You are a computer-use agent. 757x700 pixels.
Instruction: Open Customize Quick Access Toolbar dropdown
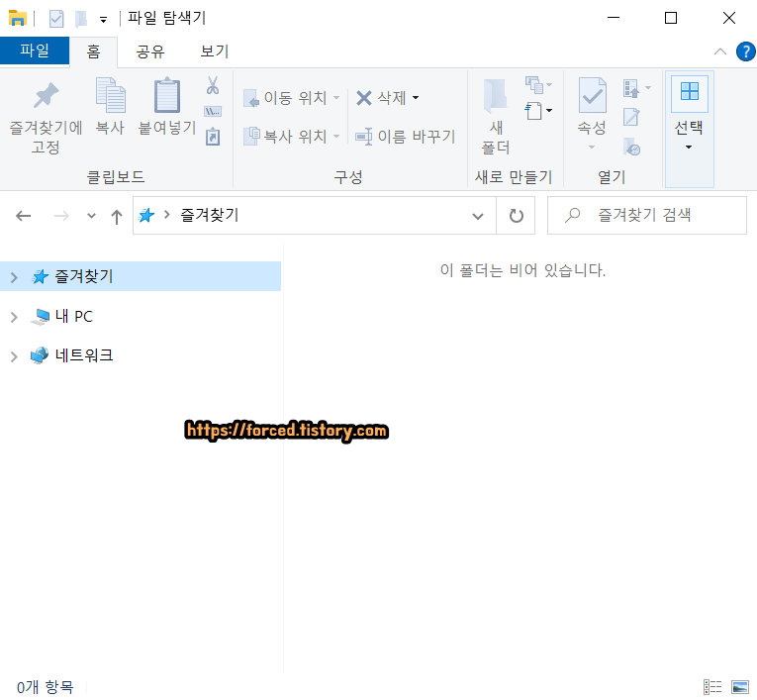click(x=103, y=20)
